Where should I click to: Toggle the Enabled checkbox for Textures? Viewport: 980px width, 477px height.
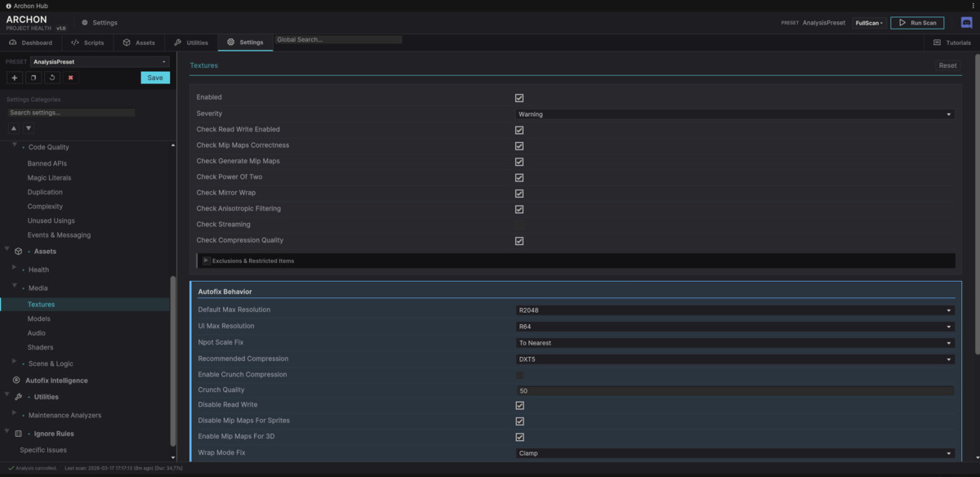519,98
